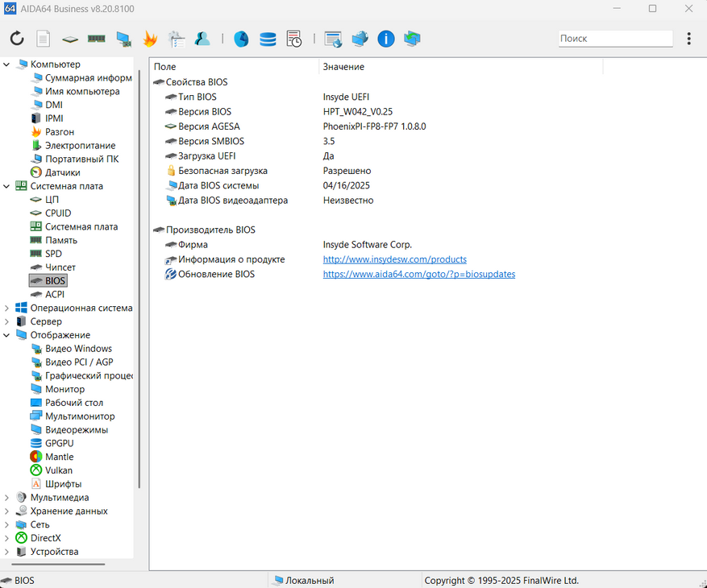Select the BIOS tree item
The height and width of the screenshot is (588, 707).
point(48,280)
